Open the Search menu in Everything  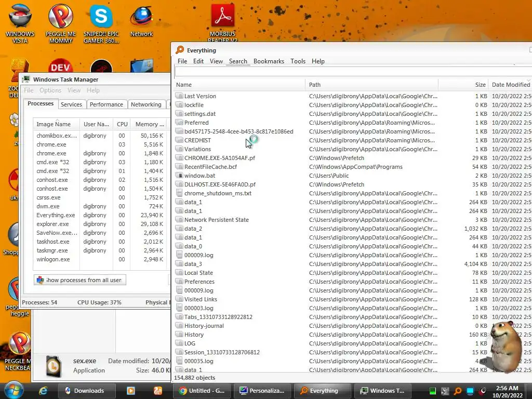tap(238, 61)
